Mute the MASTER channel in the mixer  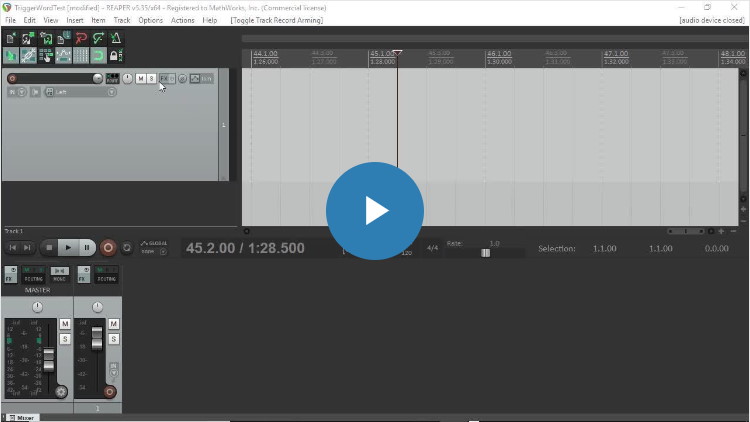(65, 324)
